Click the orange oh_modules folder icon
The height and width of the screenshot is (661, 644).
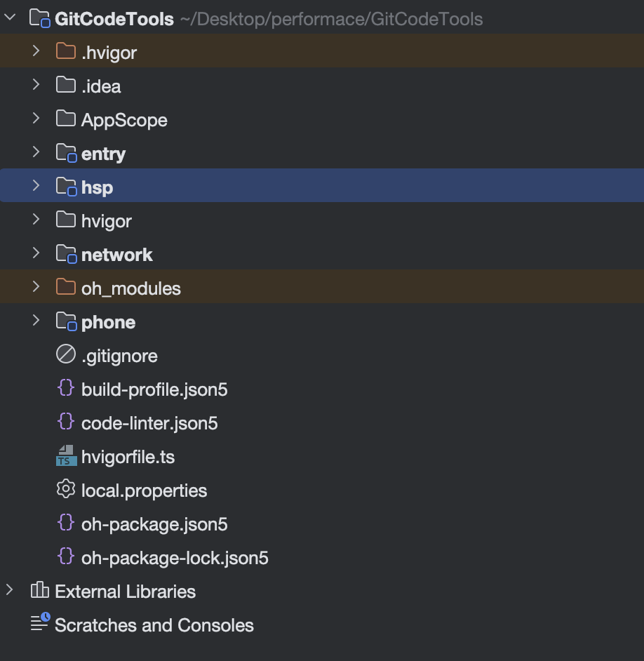coord(66,288)
